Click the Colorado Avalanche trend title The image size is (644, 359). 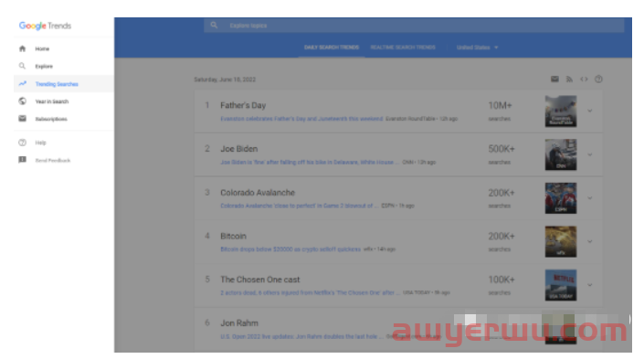coord(258,193)
